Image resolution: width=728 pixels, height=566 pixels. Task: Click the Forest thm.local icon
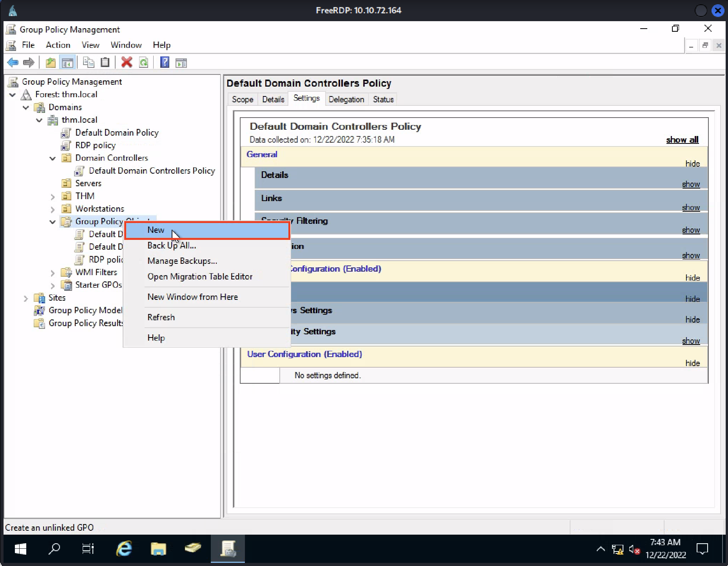(26, 94)
